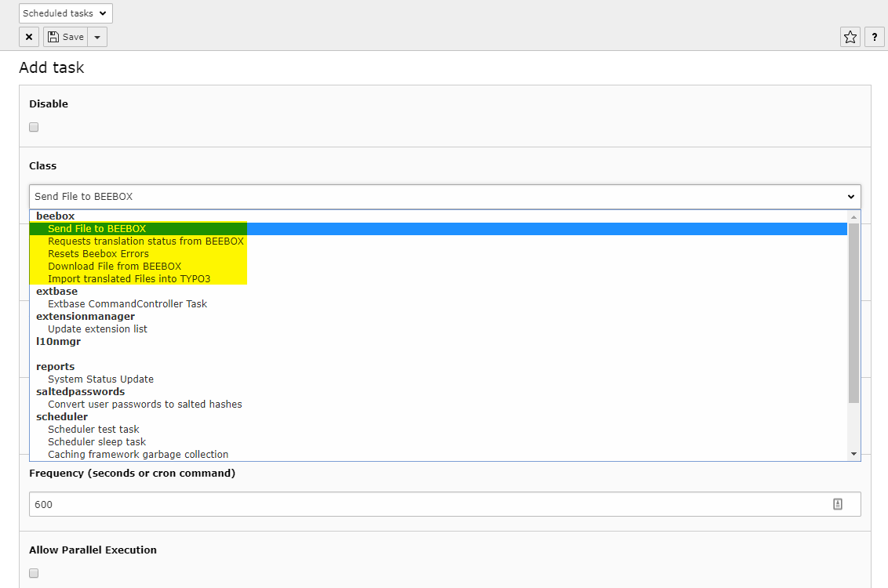
Task: Enable the Disable checkbox
Action: pos(34,127)
